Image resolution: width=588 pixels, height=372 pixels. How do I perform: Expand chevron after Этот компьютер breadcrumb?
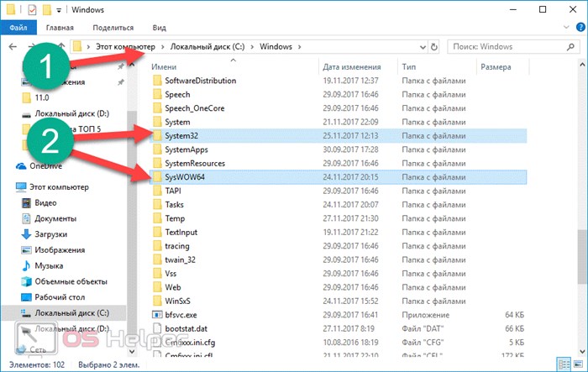click(163, 47)
